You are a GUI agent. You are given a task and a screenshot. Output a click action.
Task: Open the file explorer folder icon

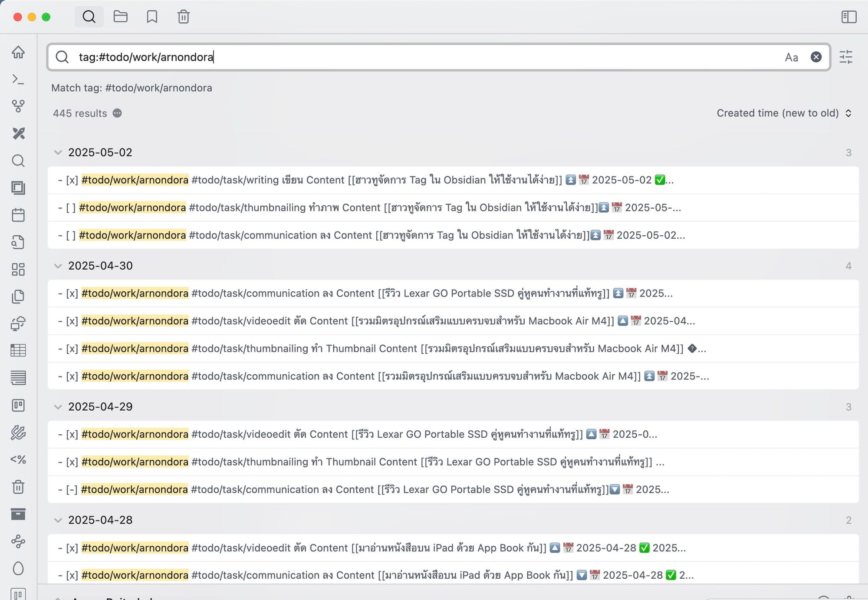click(120, 17)
